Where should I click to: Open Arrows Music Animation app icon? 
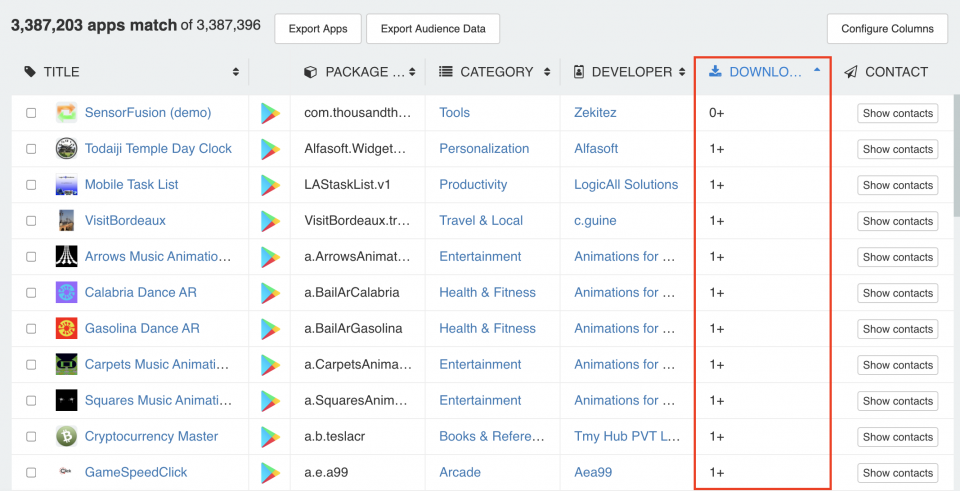tap(66, 257)
